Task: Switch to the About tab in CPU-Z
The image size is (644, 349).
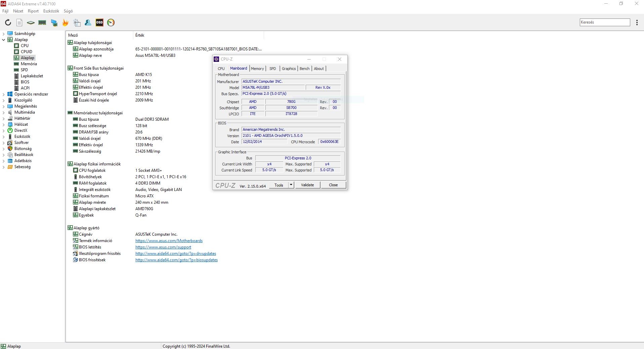Action: pyautogui.click(x=319, y=69)
